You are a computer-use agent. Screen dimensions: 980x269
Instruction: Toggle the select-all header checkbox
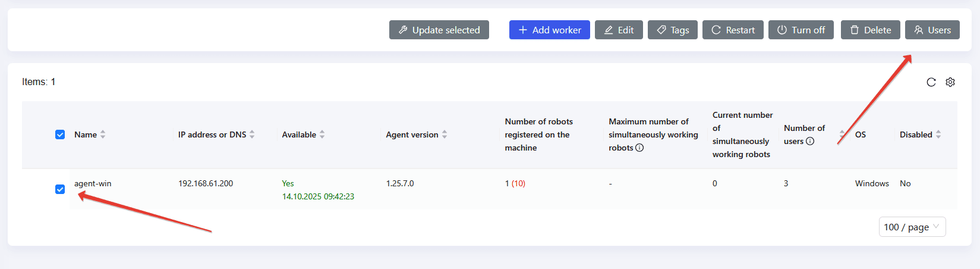click(x=60, y=134)
